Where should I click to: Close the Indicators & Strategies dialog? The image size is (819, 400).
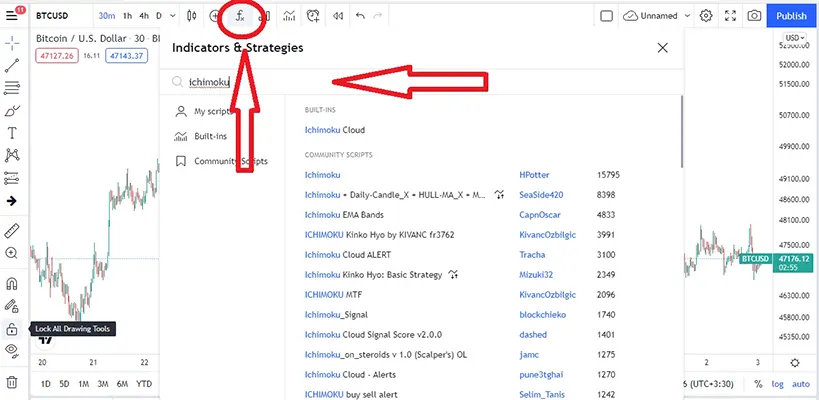[x=662, y=48]
